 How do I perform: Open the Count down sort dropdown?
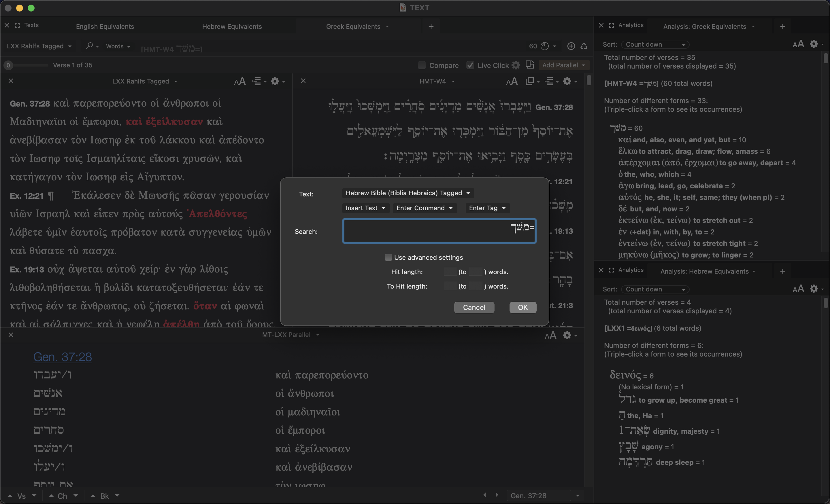coord(655,44)
